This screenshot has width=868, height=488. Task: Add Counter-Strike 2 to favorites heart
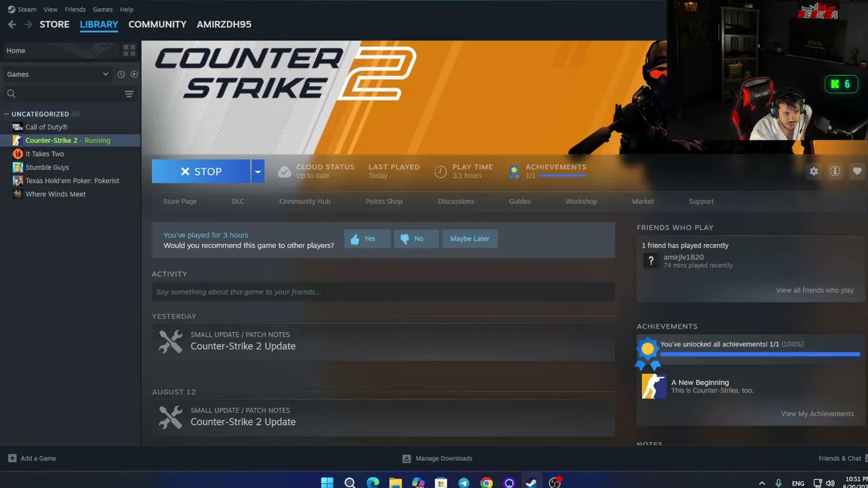coord(857,171)
